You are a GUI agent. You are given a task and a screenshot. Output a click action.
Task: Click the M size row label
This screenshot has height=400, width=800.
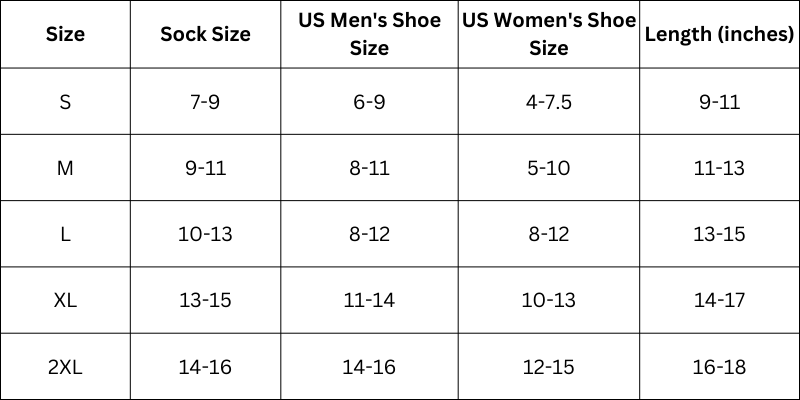click(65, 168)
